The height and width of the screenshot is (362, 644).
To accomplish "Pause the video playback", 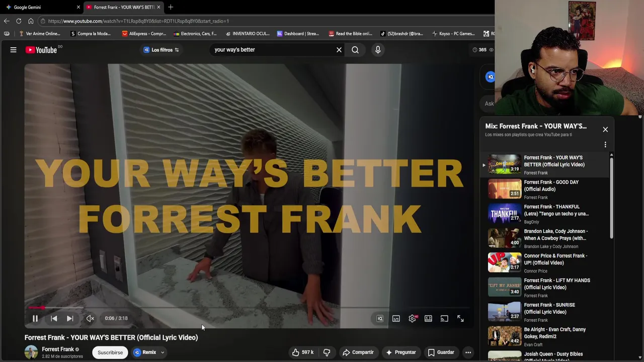I will 35,318.
